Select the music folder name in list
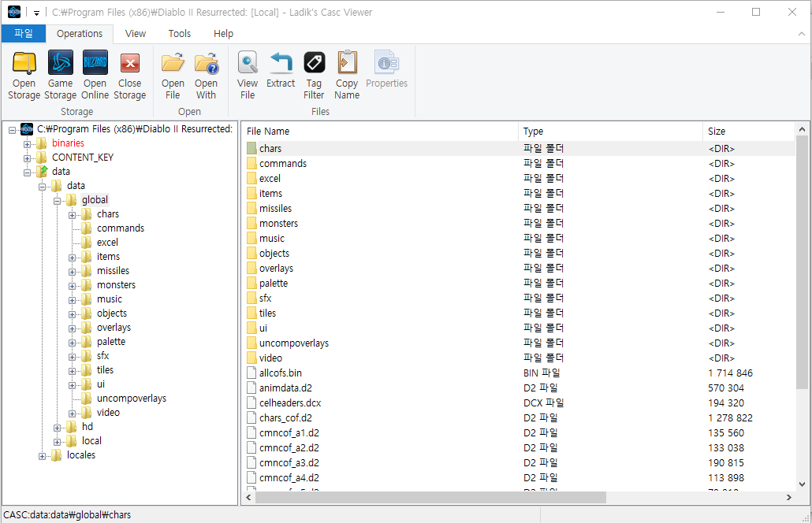Image resolution: width=812 pixels, height=523 pixels. (x=272, y=239)
